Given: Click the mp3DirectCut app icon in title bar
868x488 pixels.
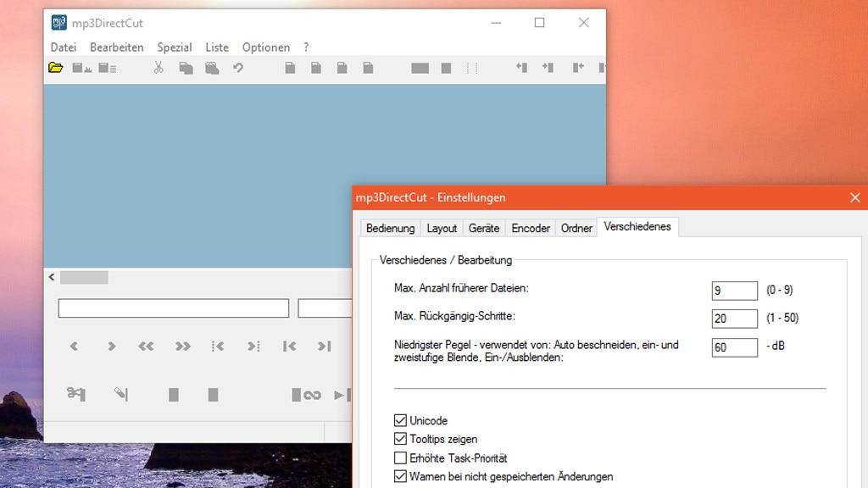Looking at the screenshot, I should click(x=58, y=23).
